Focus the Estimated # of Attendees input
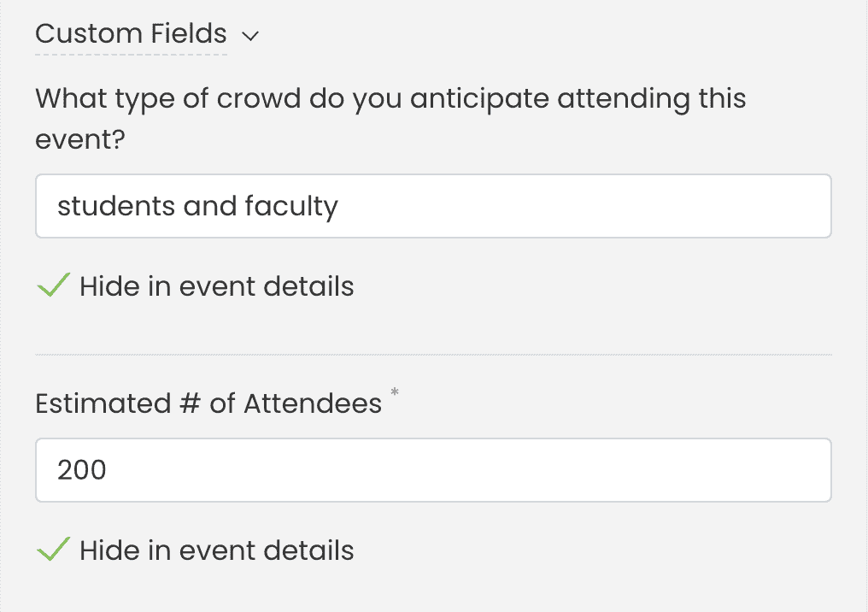The width and height of the screenshot is (868, 612). point(432,470)
